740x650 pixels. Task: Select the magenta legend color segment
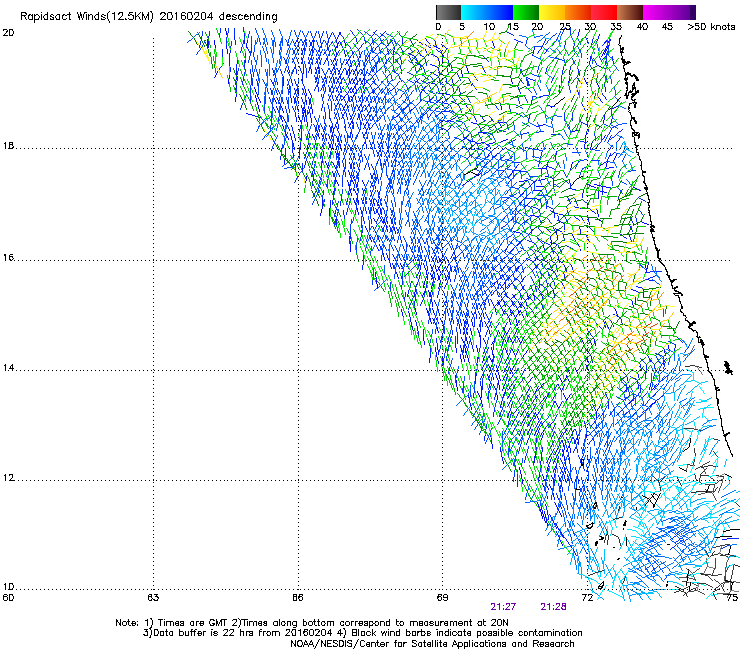coord(656,12)
